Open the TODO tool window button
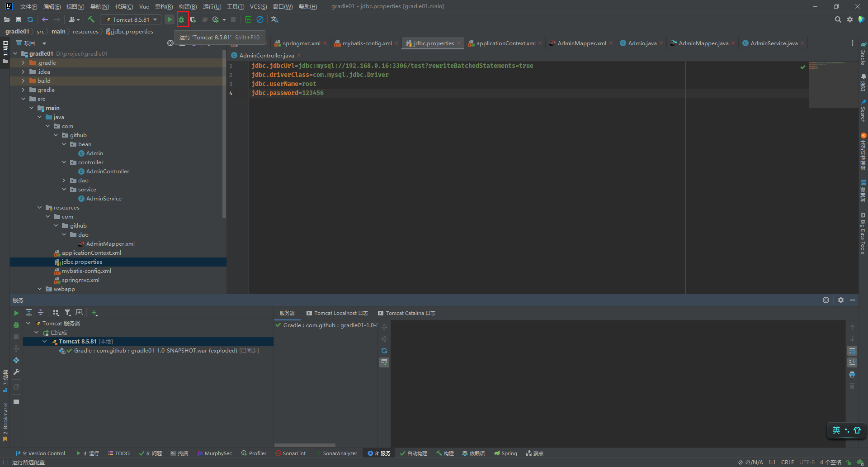The width and height of the screenshot is (868, 467). (119, 453)
